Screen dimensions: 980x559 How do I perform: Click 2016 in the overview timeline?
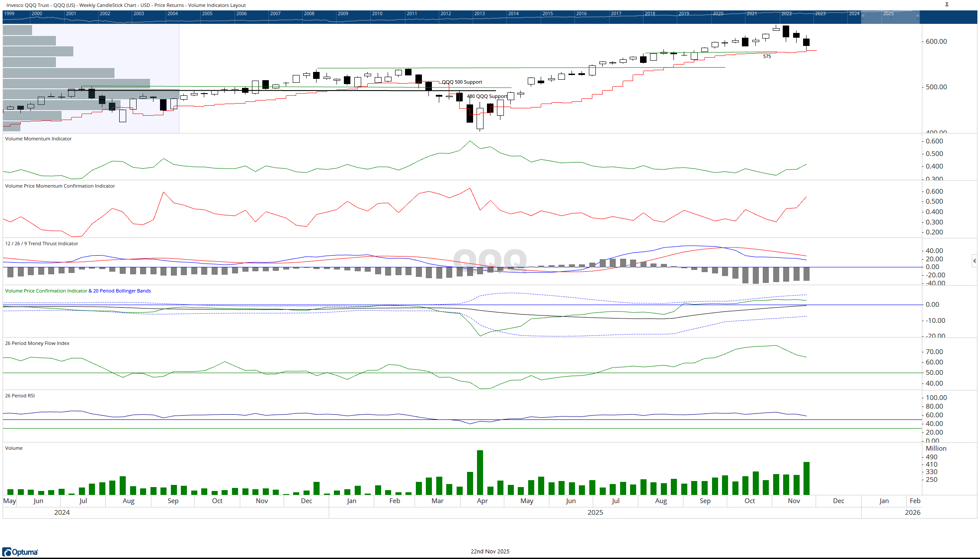tap(581, 13)
